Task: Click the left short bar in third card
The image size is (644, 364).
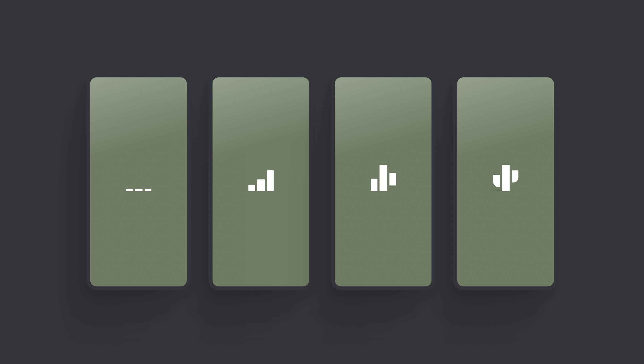Action: click(x=374, y=185)
